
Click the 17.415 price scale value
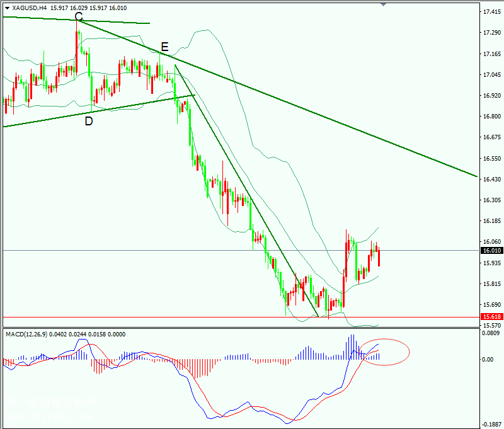coord(492,12)
